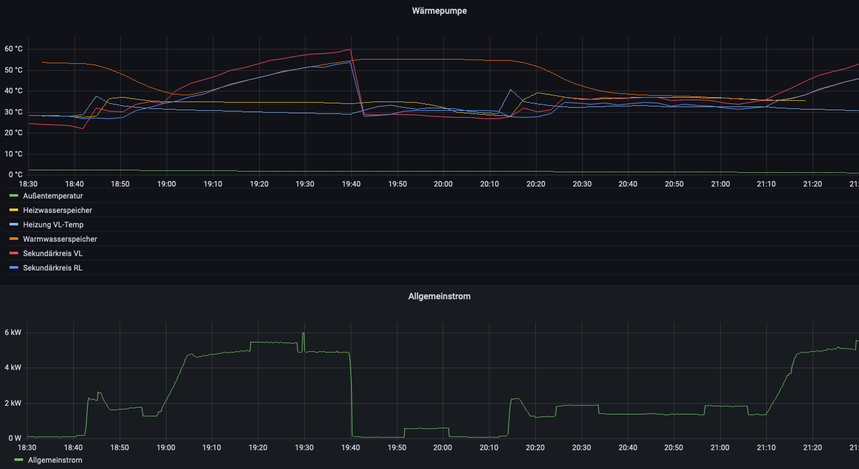Click the light blue Heizung VL-Temp color swatch
This screenshot has width=859, height=469.
coord(14,225)
